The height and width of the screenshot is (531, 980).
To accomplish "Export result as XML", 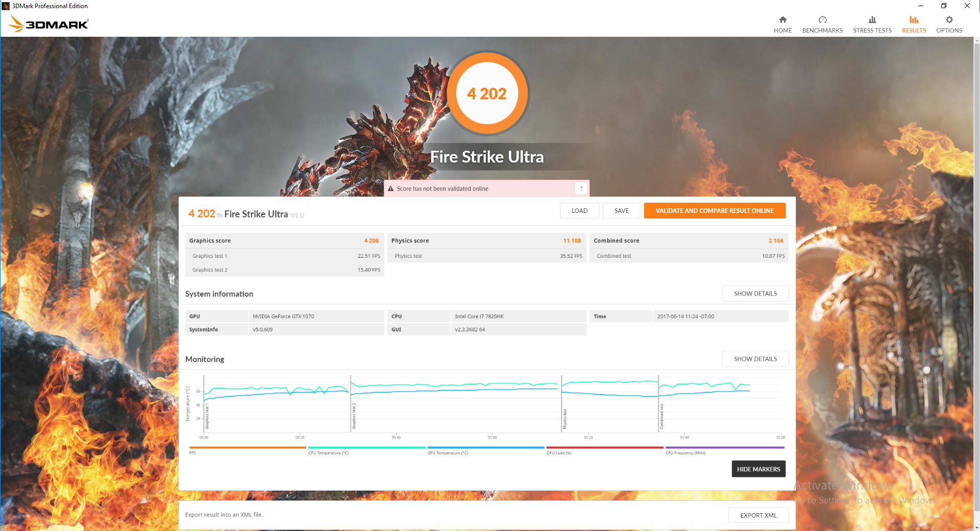I will 758,515.
